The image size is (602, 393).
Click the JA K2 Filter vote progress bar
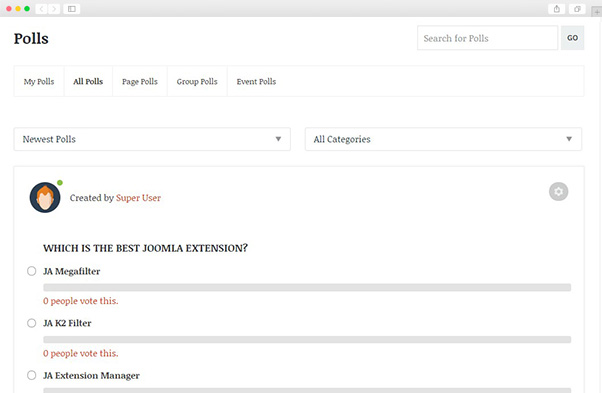(x=307, y=340)
